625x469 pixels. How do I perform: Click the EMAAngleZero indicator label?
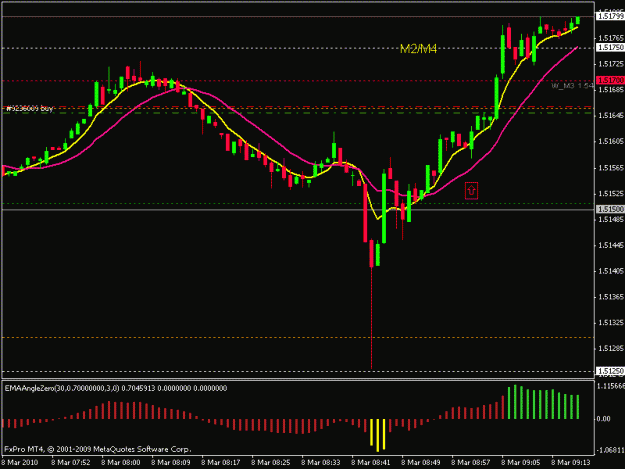(116, 388)
